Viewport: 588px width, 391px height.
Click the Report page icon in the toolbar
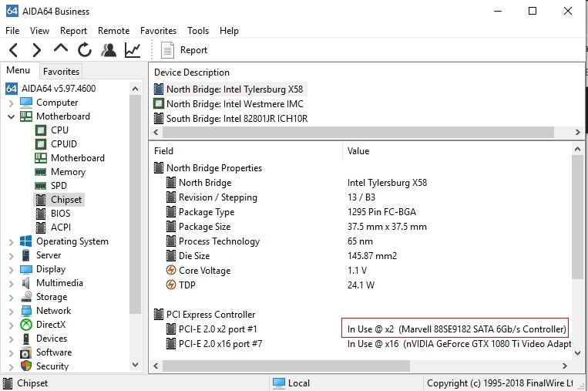click(x=167, y=50)
